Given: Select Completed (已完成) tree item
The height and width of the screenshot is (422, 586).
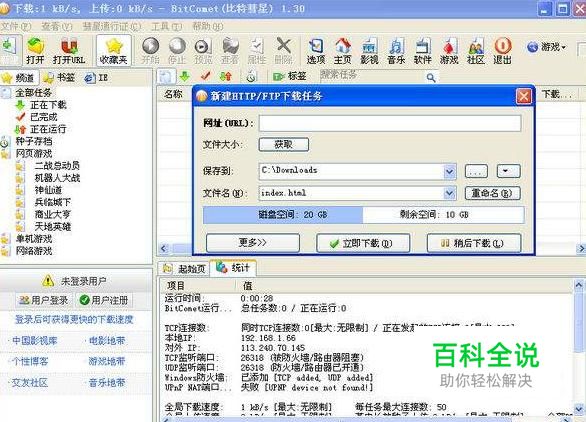Looking at the screenshot, I should click(44, 117).
